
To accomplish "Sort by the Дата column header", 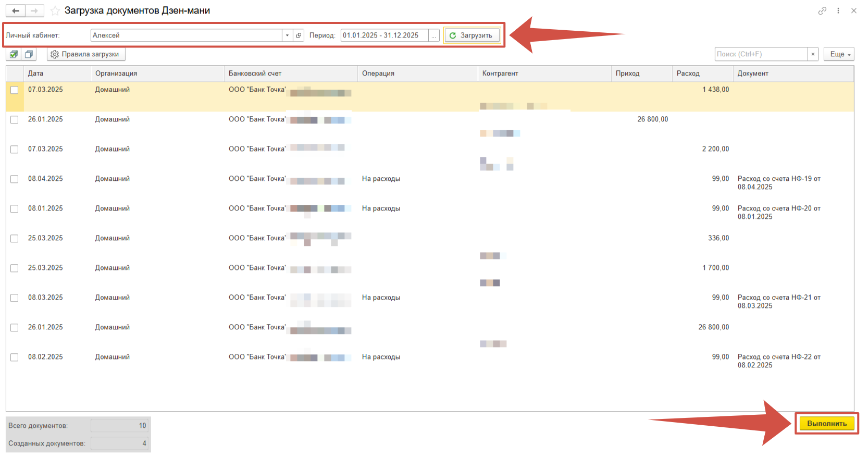I will (x=35, y=73).
